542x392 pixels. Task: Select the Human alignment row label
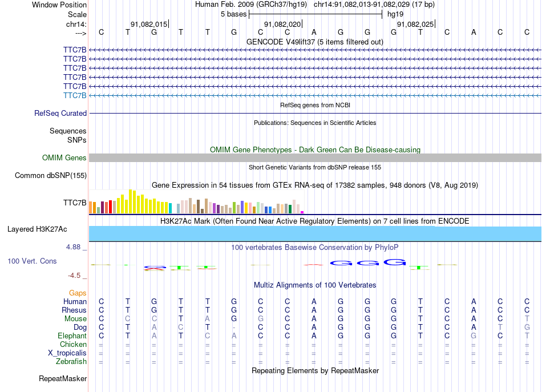[75, 301]
